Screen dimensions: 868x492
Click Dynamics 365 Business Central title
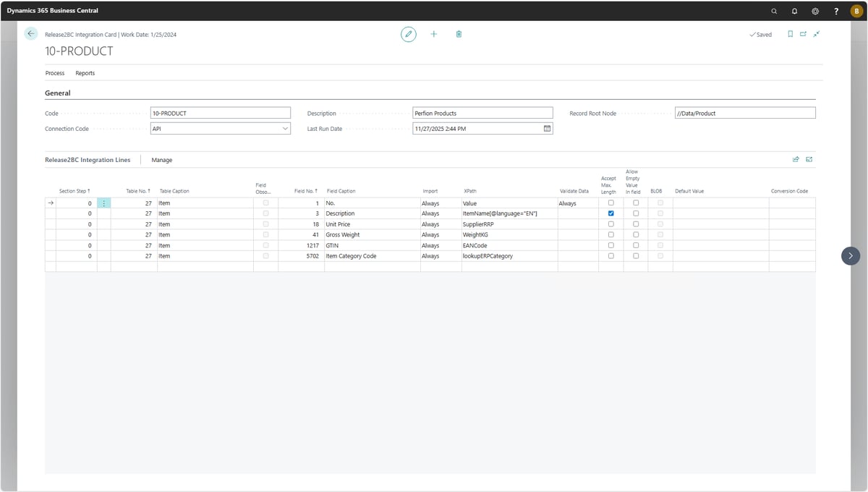pyautogui.click(x=52, y=11)
